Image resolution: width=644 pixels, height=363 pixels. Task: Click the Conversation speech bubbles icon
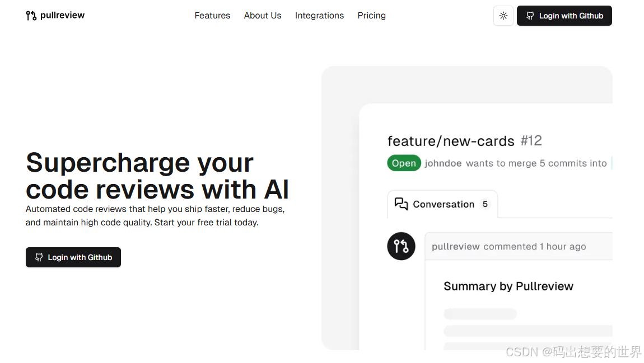[x=401, y=204]
